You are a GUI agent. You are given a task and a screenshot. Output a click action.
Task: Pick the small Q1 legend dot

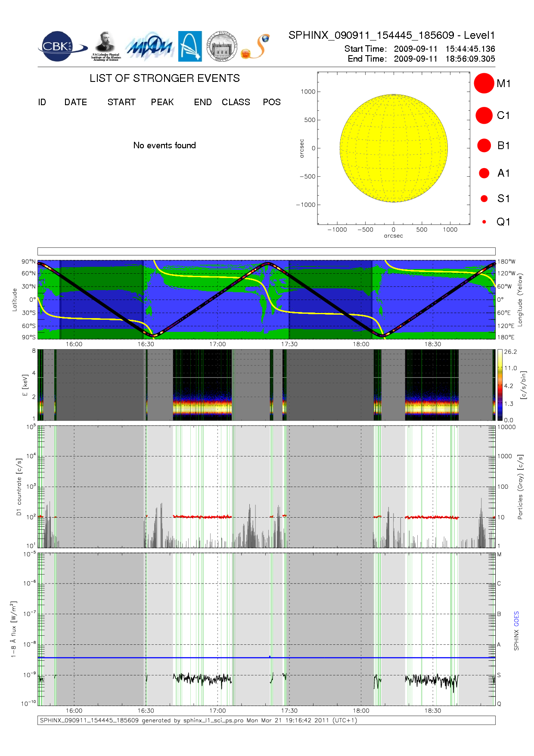tap(484, 222)
